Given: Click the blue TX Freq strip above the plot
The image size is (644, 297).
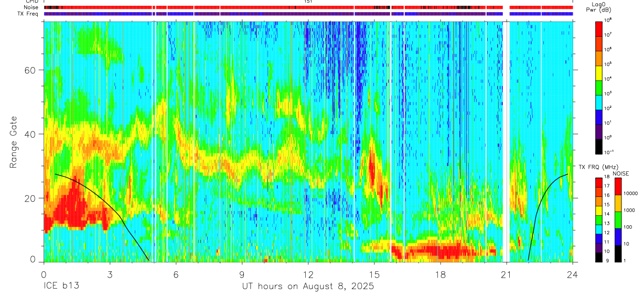Looking at the screenshot, I should coord(308,14).
